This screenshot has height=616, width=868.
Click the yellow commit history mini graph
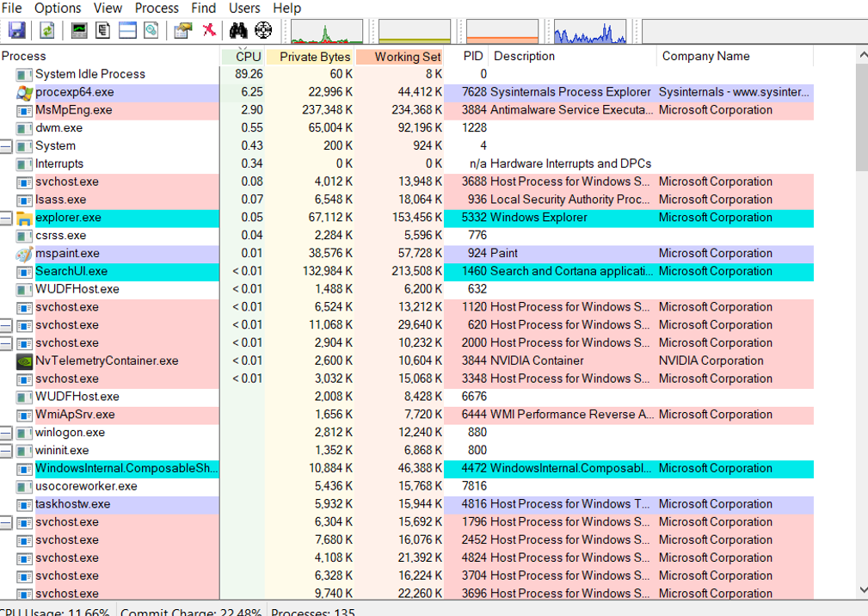coord(414,32)
